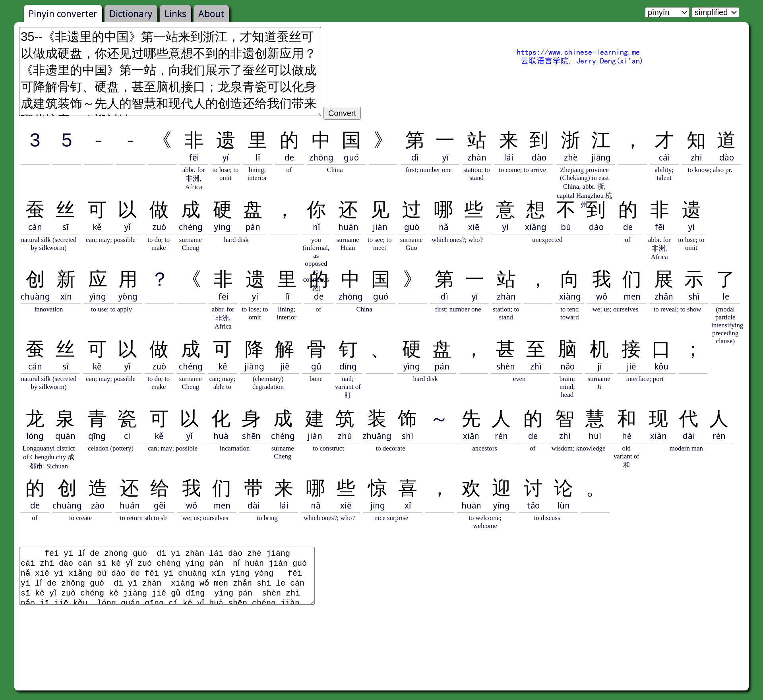
Task: Click the character 江 in first row
Action: click(x=601, y=140)
